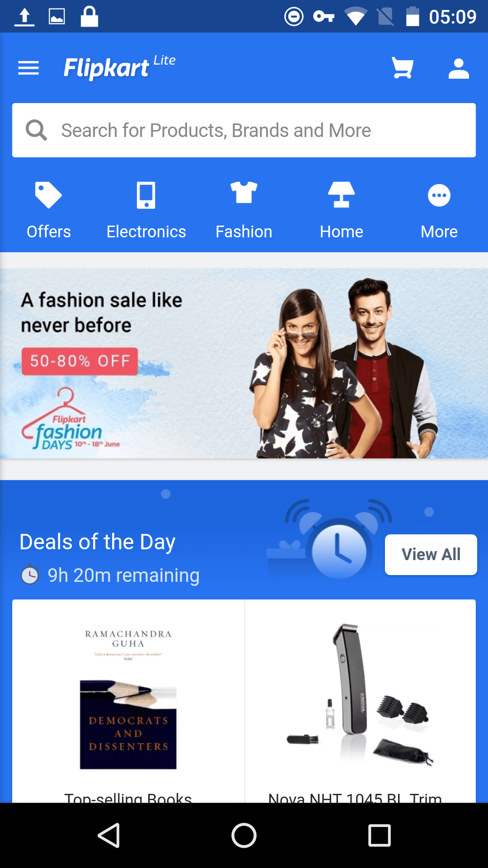Image resolution: width=488 pixels, height=868 pixels.
Task: Open recent apps overview button
Action: coord(380,835)
